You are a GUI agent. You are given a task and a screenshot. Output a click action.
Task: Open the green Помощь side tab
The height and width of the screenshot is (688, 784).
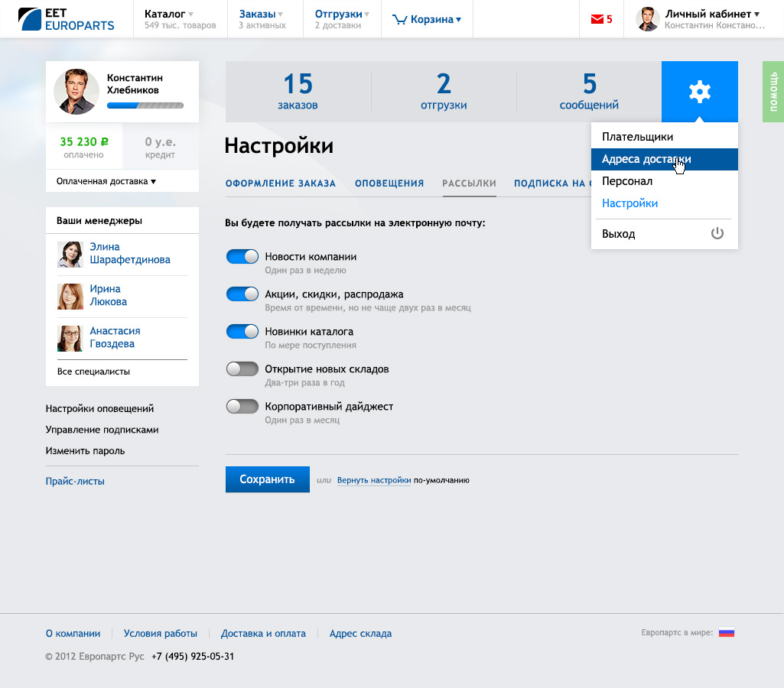[x=773, y=92]
